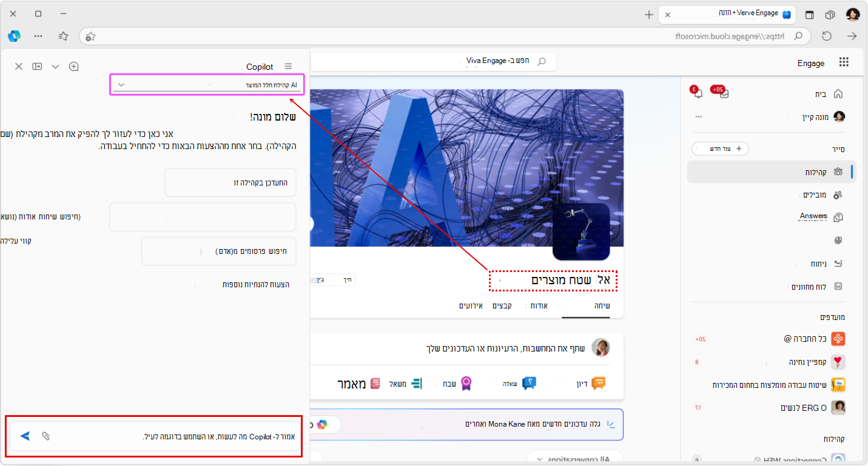Viewport: 868px width, 466px height.
Task: Click the Copilot prompt input field
Action: tap(155, 436)
